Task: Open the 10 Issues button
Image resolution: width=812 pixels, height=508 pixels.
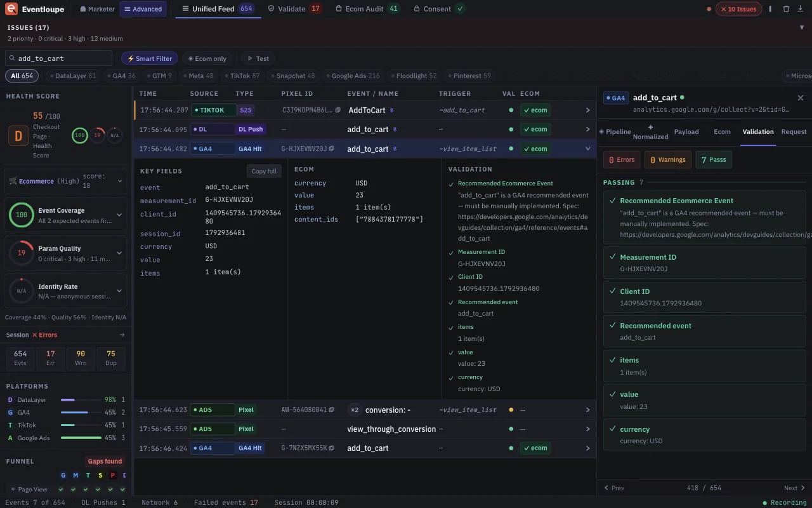Action: tap(738, 9)
